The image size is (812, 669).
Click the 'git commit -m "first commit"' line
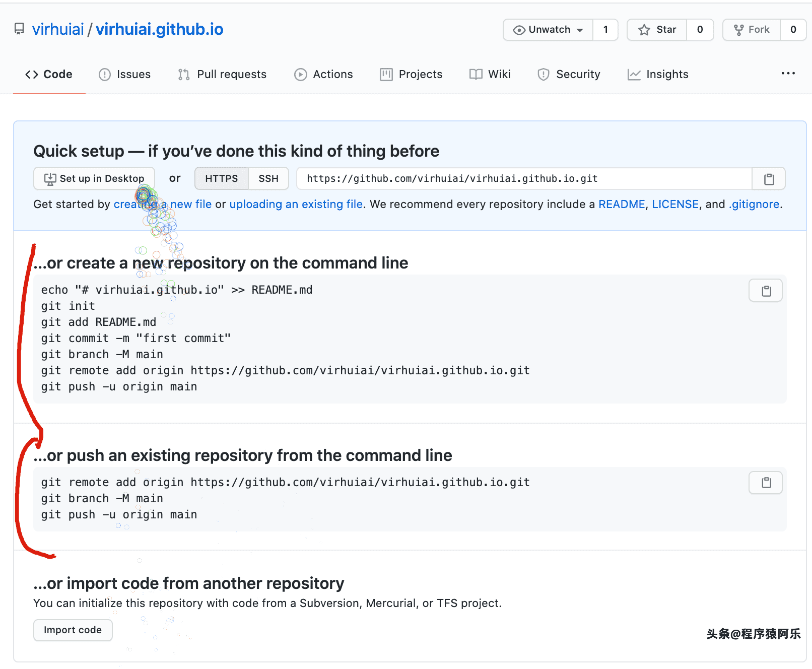pyautogui.click(x=136, y=338)
